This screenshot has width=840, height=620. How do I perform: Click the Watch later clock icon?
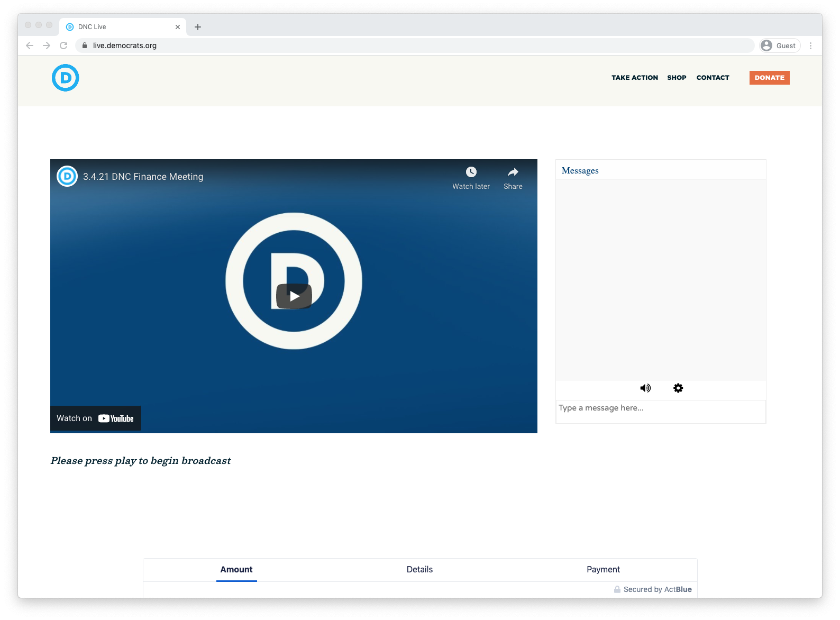point(471,172)
